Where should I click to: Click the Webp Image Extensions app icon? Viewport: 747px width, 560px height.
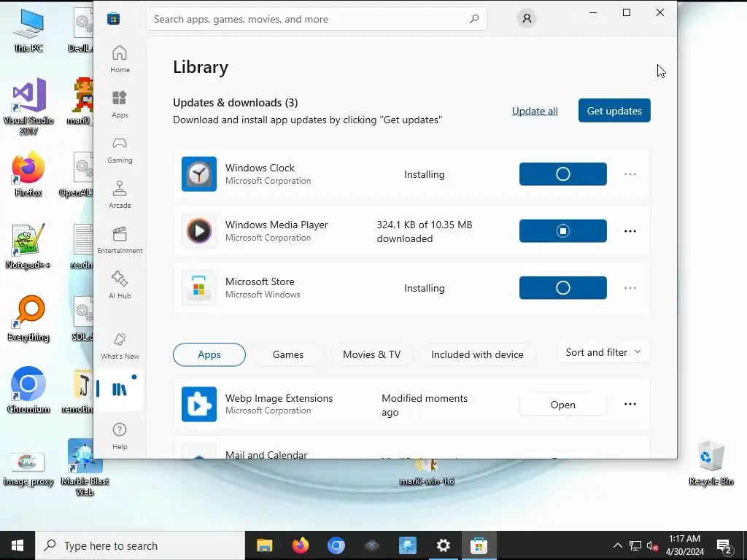[199, 404]
